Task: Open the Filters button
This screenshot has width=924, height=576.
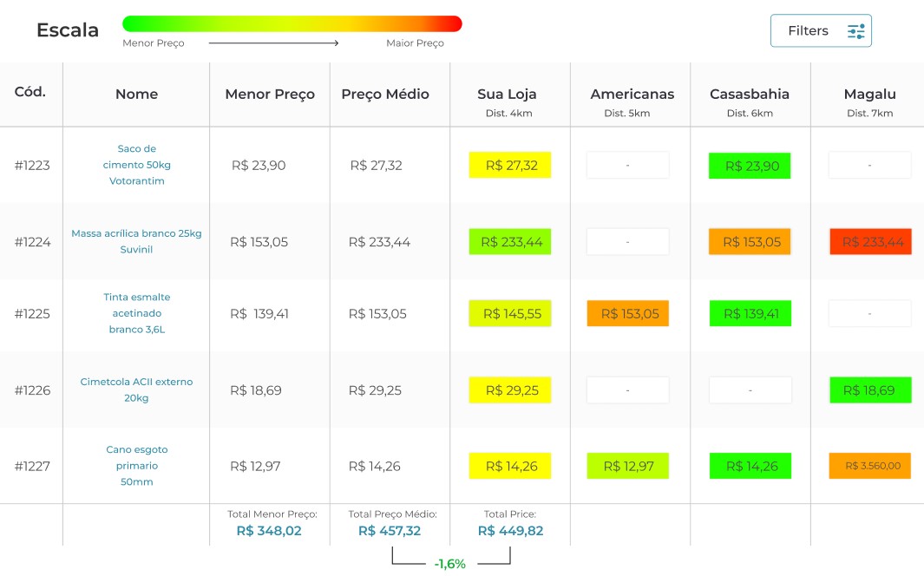Action: [820, 31]
